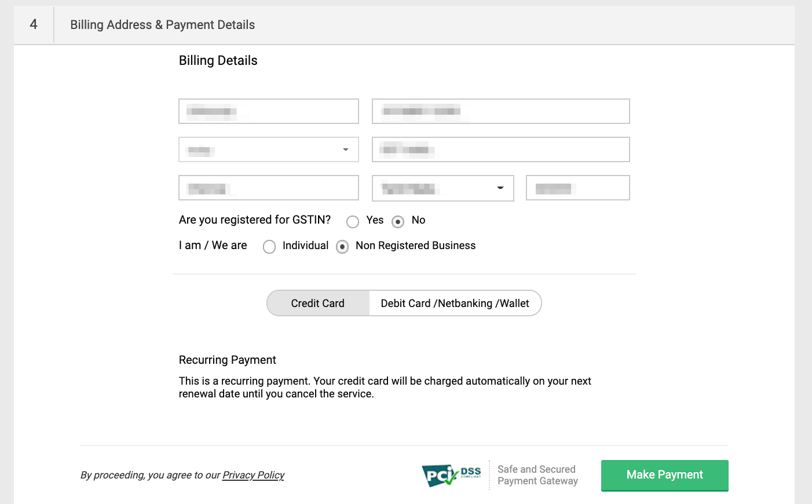Click the step number 4 badge
This screenshot has width=812, height=504.
[34, 25]
